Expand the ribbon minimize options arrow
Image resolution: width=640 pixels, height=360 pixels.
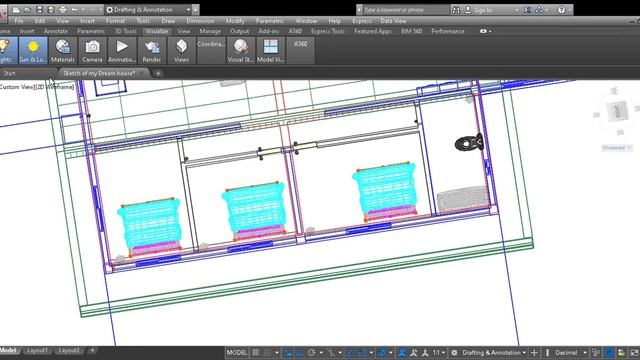click(490, 31)
